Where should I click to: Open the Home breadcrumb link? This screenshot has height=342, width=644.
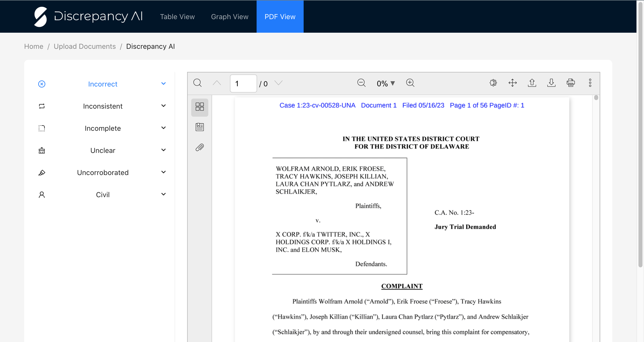pyautogui.click(x=34, y=46)
